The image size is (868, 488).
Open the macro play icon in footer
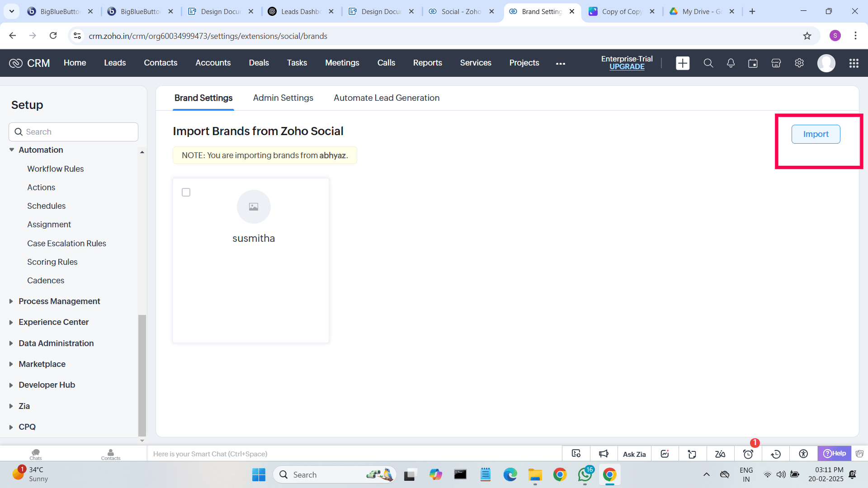[x=576, y=454]
